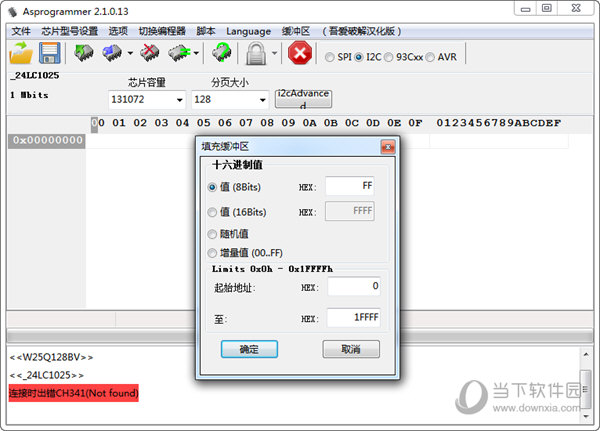Open the 切换编程器 menu
This screenshot has height=431, width=600.
click(x=162, y=31)
